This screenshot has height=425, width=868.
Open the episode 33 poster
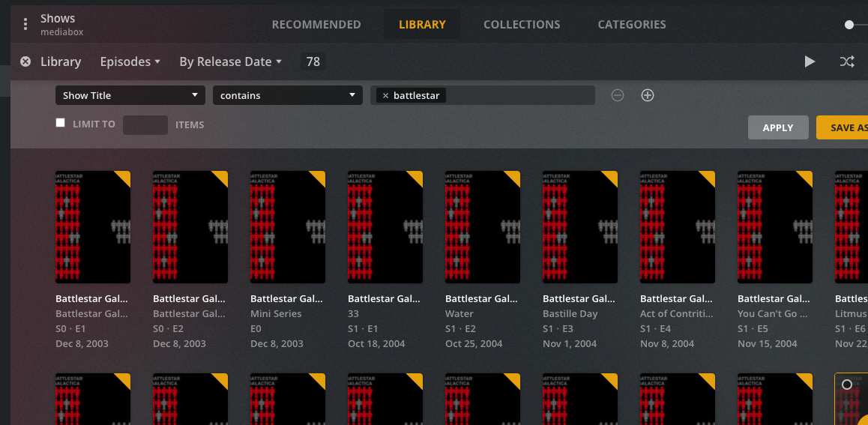point(385,227)
